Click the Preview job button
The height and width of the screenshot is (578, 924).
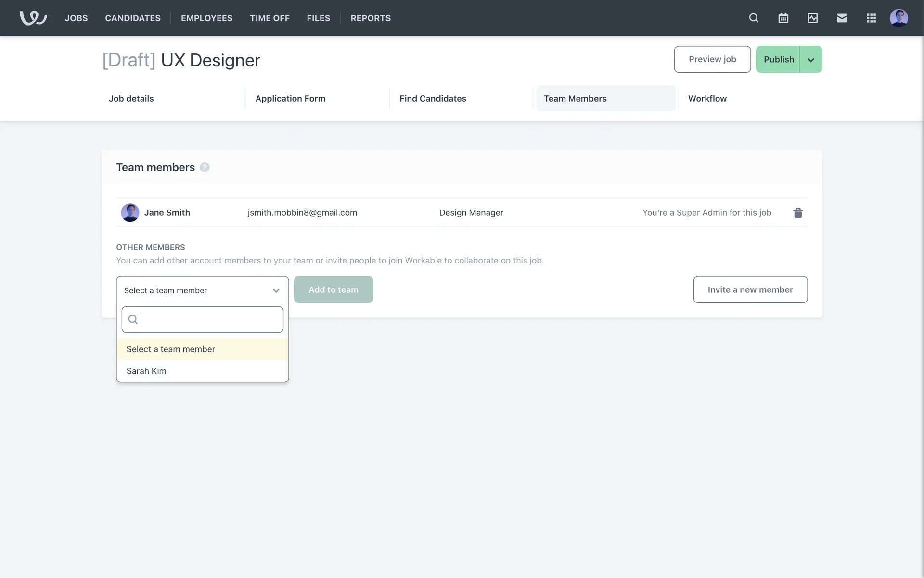click(712, 59)
